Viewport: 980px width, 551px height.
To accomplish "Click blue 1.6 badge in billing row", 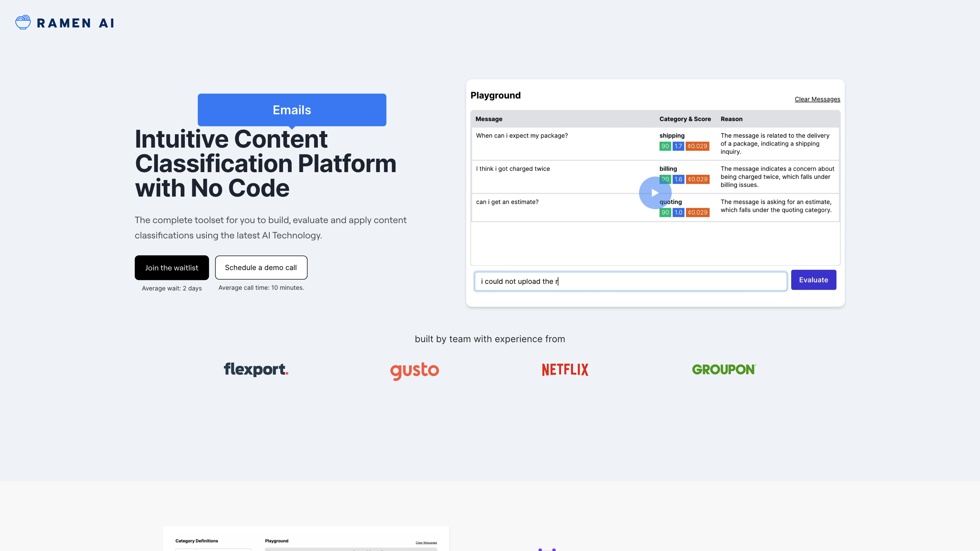I will (x=678, y=179).
